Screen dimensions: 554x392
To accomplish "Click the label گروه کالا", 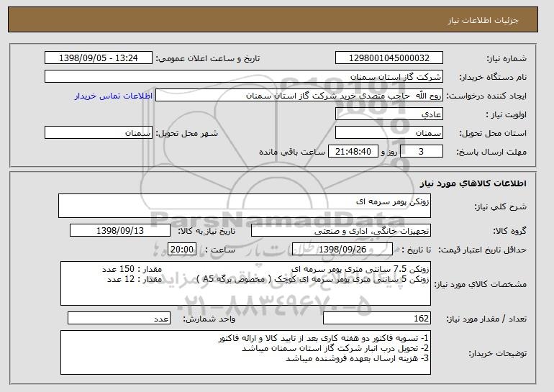I will point(510,231).
